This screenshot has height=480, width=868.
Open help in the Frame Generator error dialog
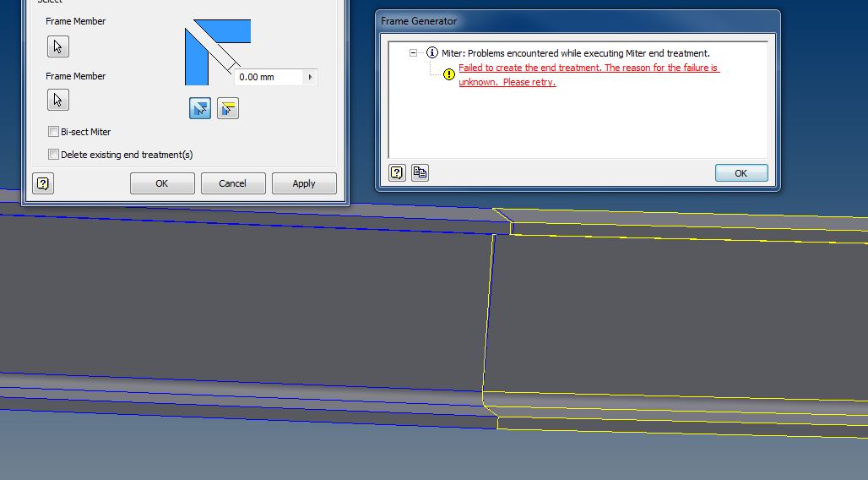[397, 173]
